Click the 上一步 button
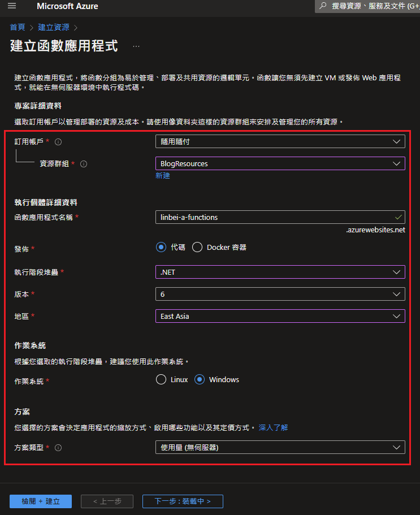 [x=107, y=501]
